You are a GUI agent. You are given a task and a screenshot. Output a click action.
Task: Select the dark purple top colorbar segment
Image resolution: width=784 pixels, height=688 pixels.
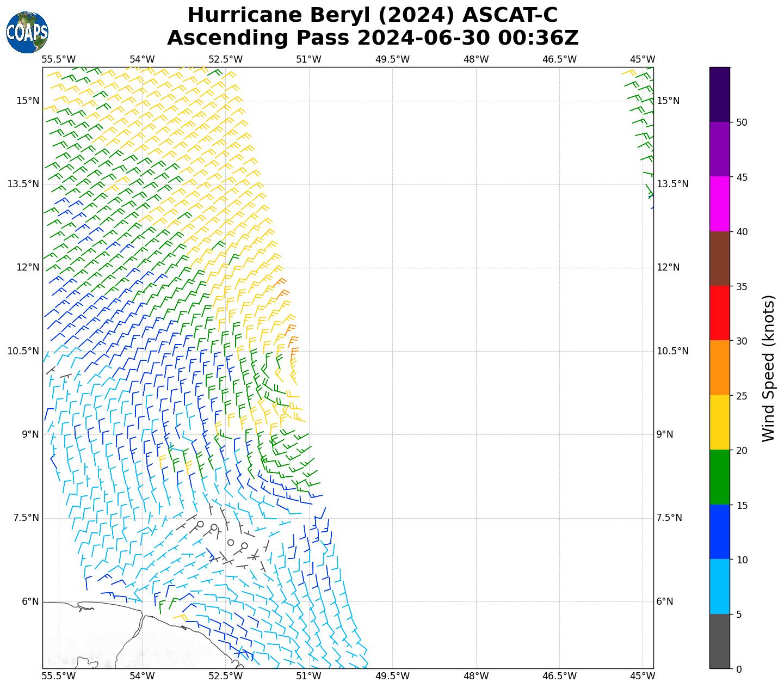[719, 94]
